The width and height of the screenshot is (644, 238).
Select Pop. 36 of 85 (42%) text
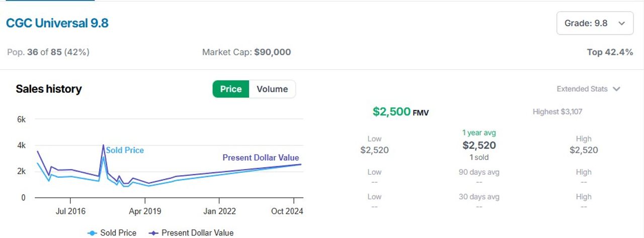click(48, 52)
